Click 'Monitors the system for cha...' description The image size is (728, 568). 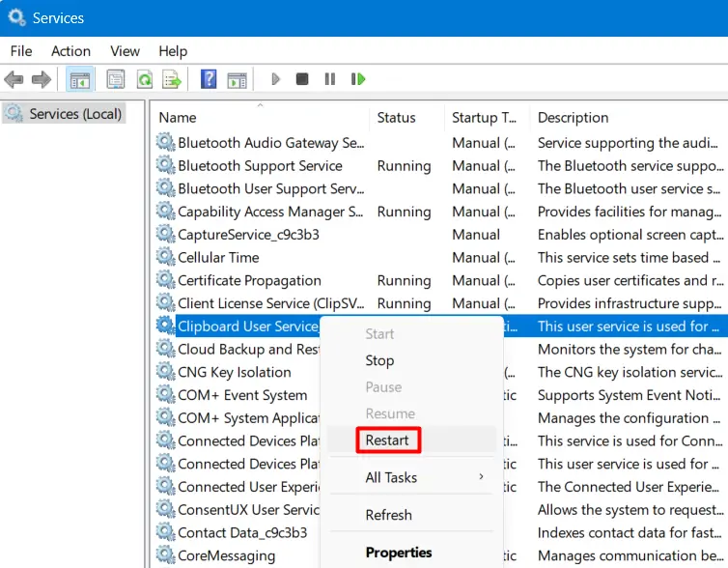630,350
